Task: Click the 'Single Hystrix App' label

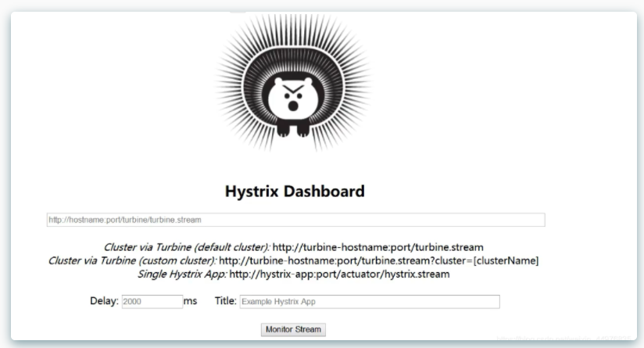Action: coord(182,274)
